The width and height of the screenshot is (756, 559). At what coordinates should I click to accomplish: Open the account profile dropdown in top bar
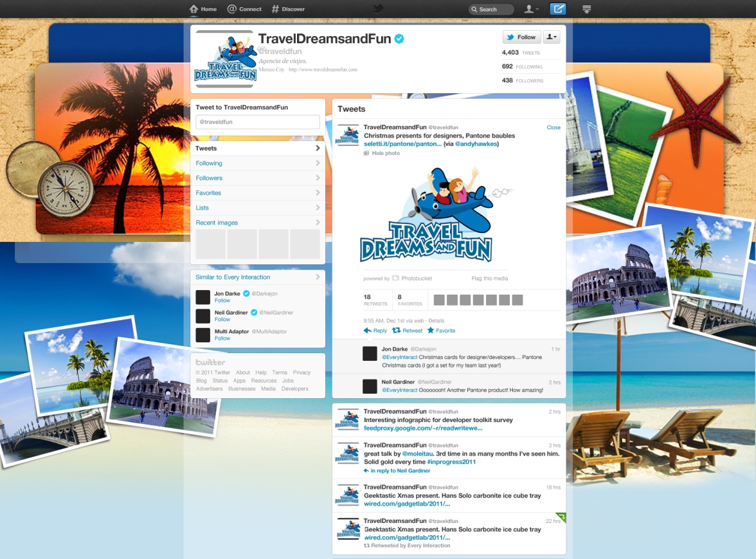[531, 9]
